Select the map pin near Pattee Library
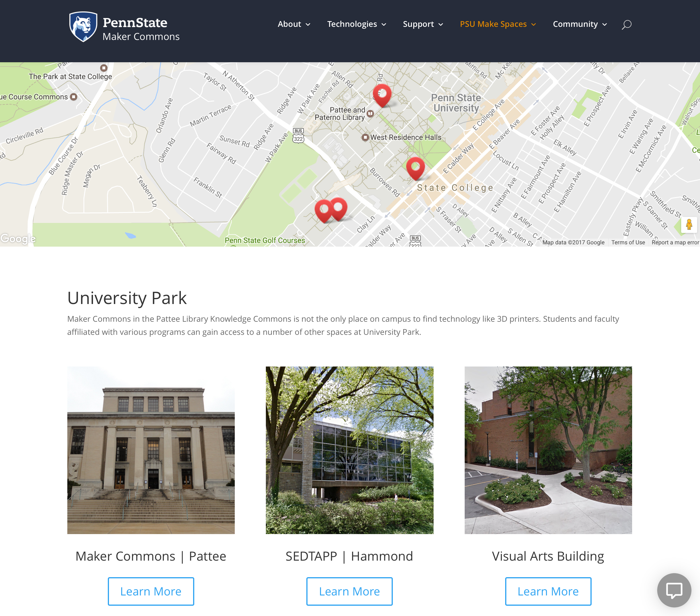The width and height of the screenshot is (700, 616). [x=382, y=96]
